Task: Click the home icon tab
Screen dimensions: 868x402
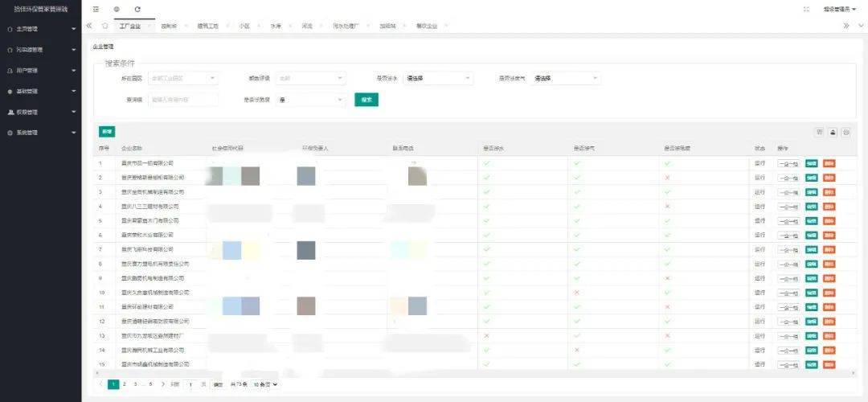Action: point(105,26)
